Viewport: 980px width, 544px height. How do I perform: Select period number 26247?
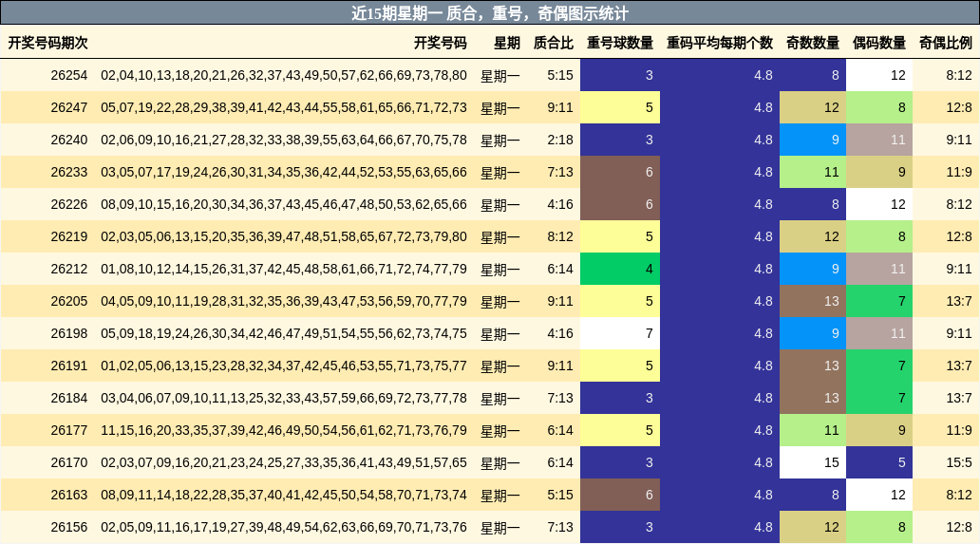[69, 107]
